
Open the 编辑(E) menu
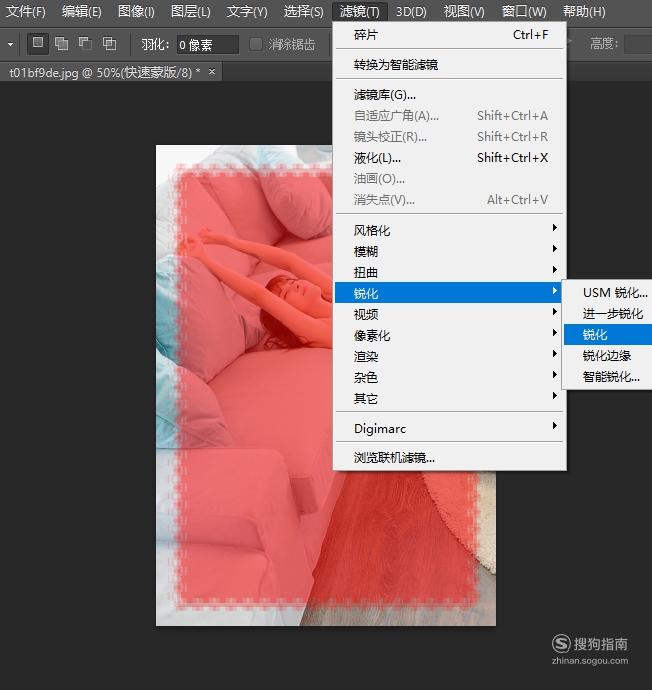[x=81, y=11]
